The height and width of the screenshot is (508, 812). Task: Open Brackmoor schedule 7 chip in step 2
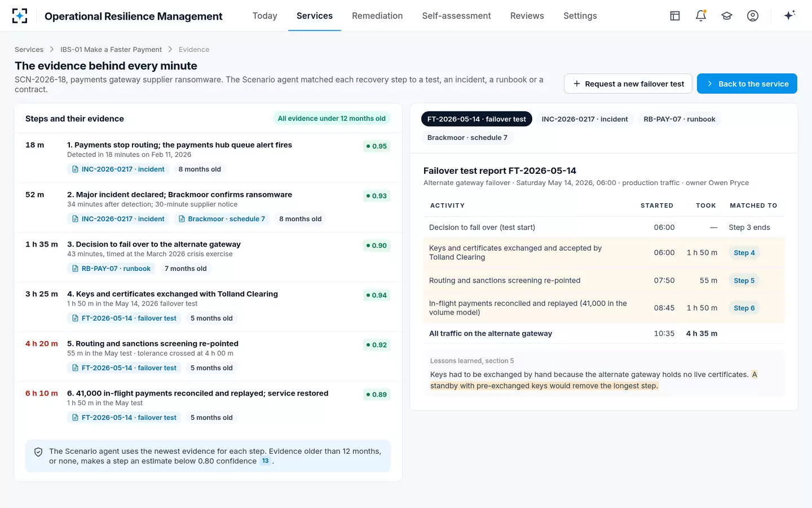click(222, 219)
